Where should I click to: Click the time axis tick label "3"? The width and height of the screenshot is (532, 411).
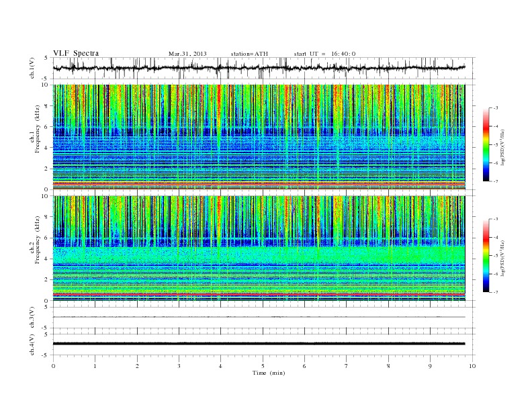click(179, 366)
